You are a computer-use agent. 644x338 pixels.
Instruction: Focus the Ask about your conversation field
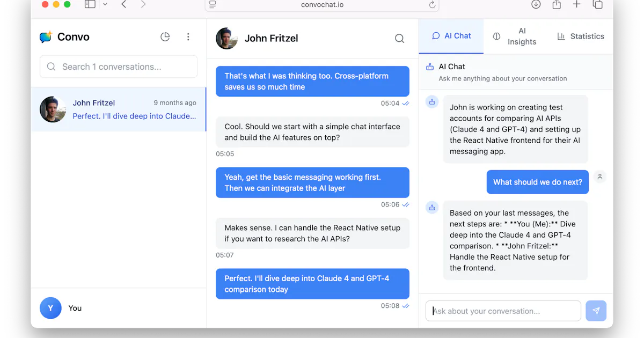tap(503, 311)
